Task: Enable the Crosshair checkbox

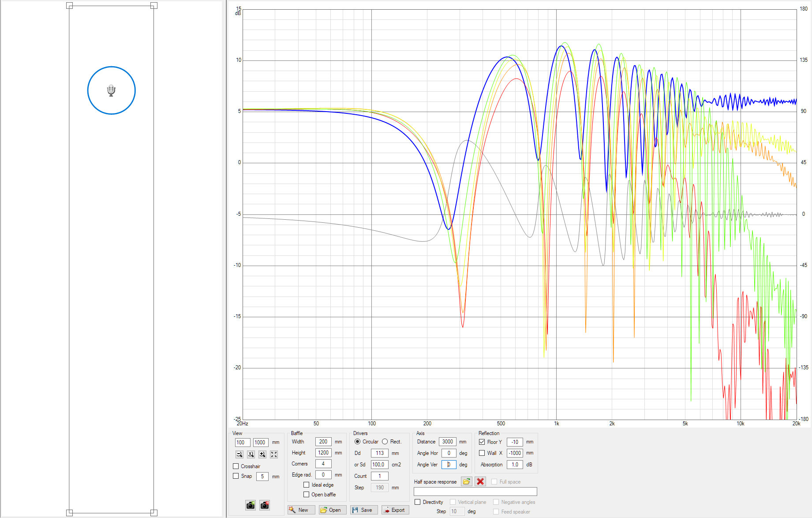Action: [236, 466]
